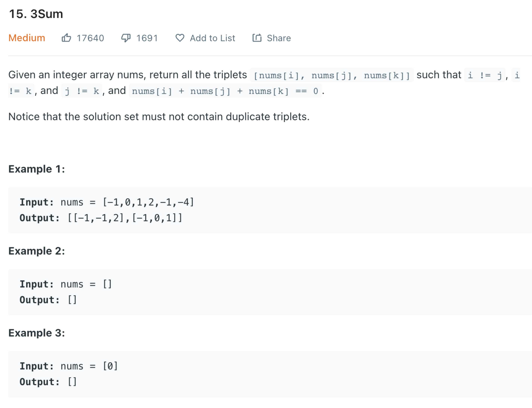Click the Example 1 input array line
This screenshot has width=532, height=408.
[x=107, y=202]
